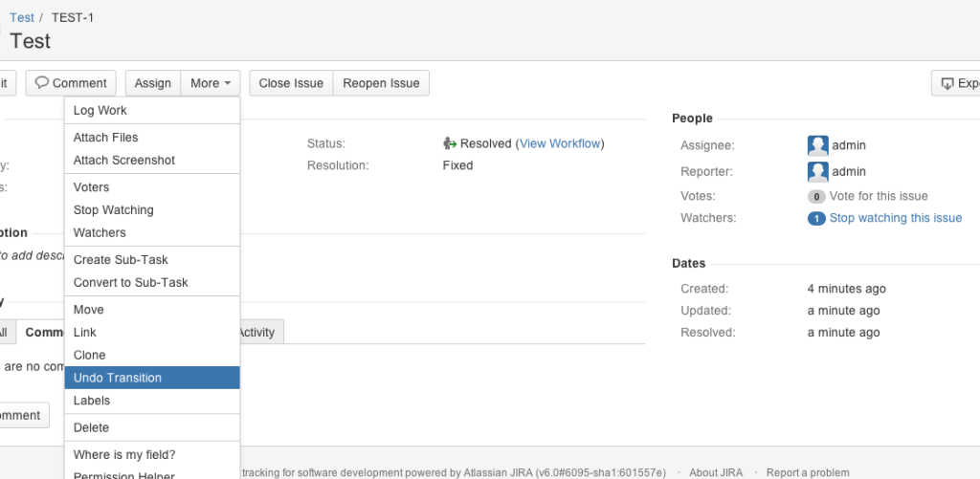Select Create Sub-Task menu item
This screenshot has height=479, width=980.
(152, 260)
